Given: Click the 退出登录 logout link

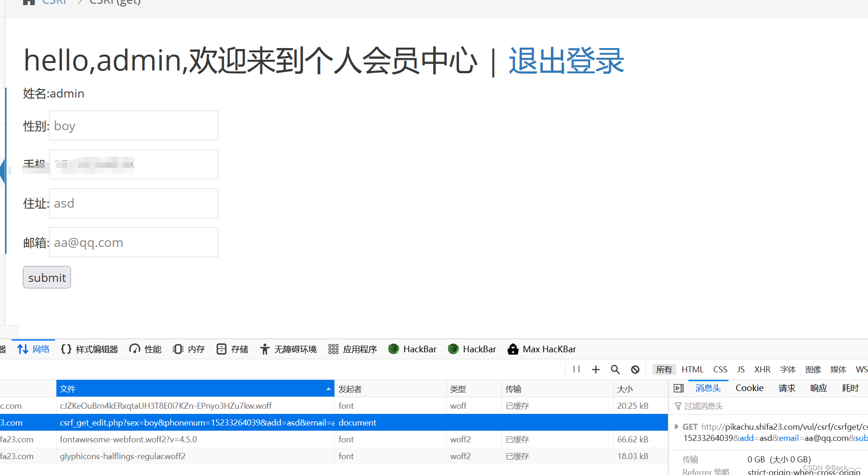Looking at the screenshot, I should tap(566, 61).
